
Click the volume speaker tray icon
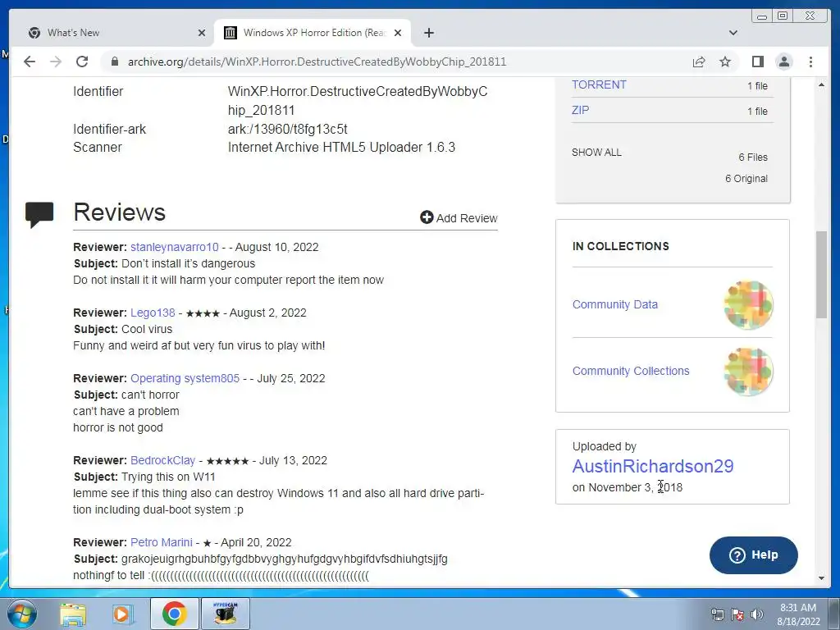pyautogui.click(x=756, y=614)
